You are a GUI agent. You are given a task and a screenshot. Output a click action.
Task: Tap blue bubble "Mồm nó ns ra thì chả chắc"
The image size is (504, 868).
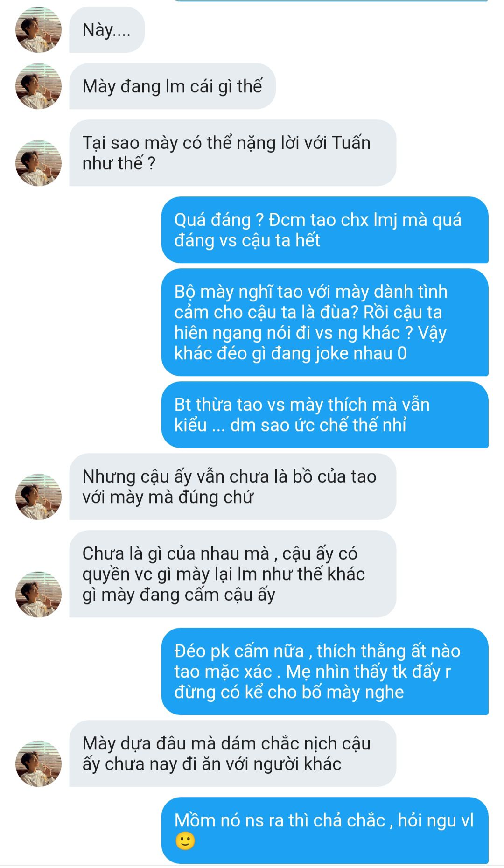[x=325, y=831]
